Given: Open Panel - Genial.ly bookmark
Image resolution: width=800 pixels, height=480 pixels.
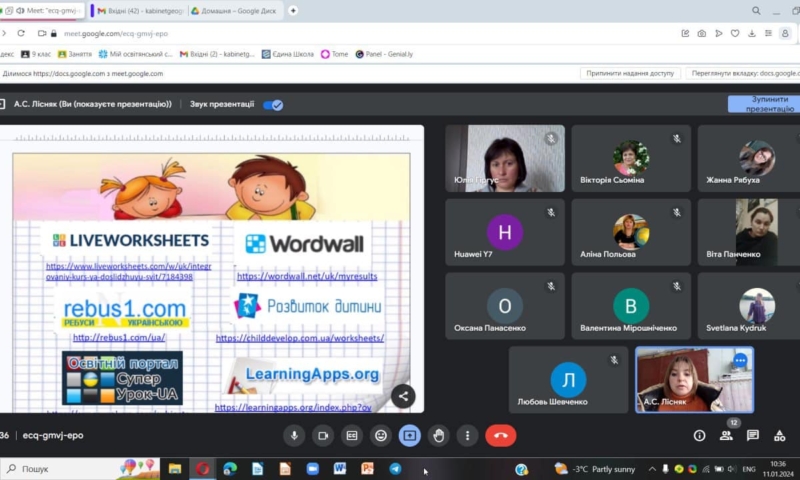Looking at the screenshot, I should tap(384, 54).
